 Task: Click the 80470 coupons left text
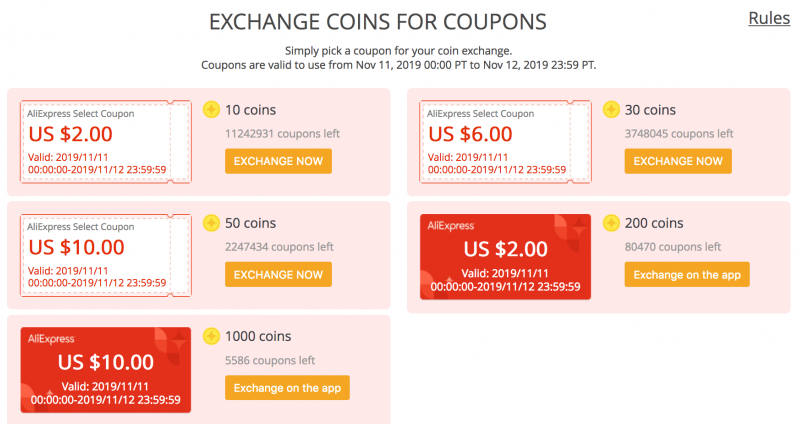pyautogui.click(x=672, y=247)
